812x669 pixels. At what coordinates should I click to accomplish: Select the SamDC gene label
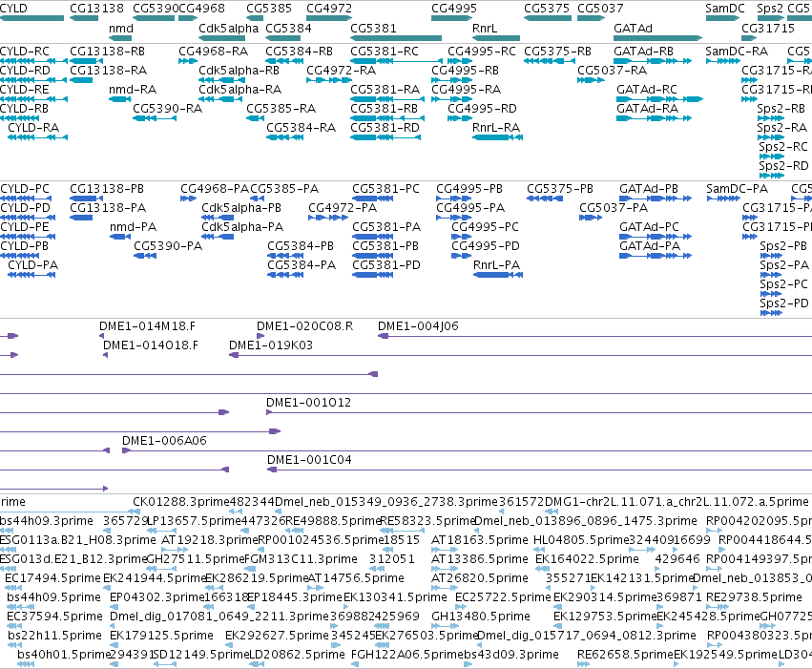tap(725, 9)
